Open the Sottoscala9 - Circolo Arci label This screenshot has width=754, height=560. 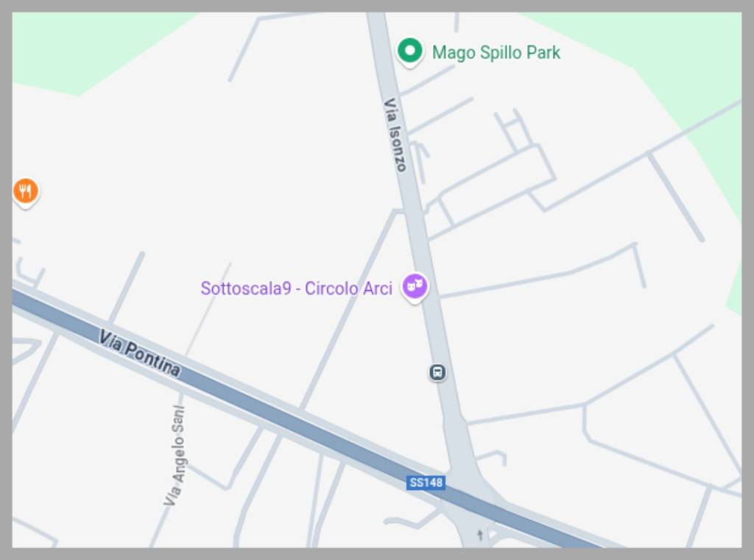(x=296, y=288)
